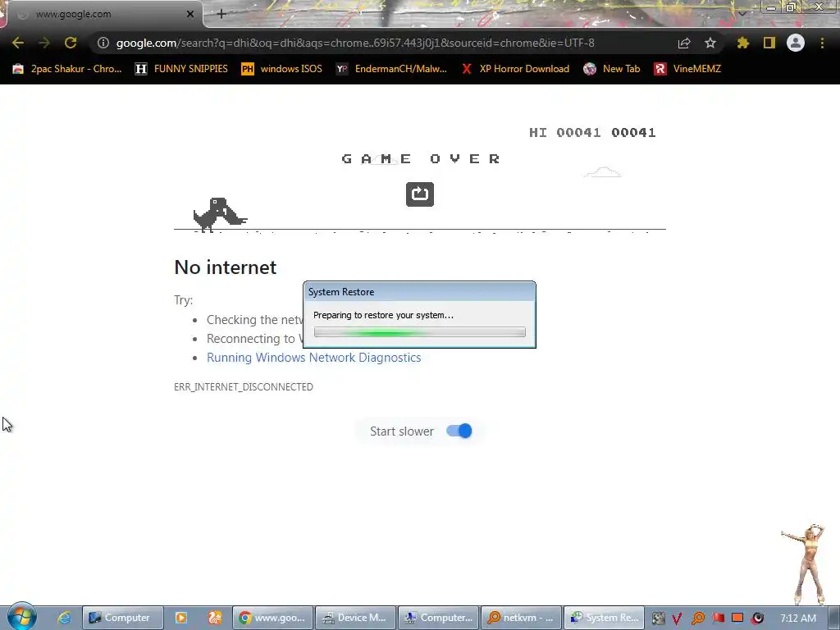The image size is (840, 630).
Task: Click the Preparing to restore your system text
Action: pos(384,315)
